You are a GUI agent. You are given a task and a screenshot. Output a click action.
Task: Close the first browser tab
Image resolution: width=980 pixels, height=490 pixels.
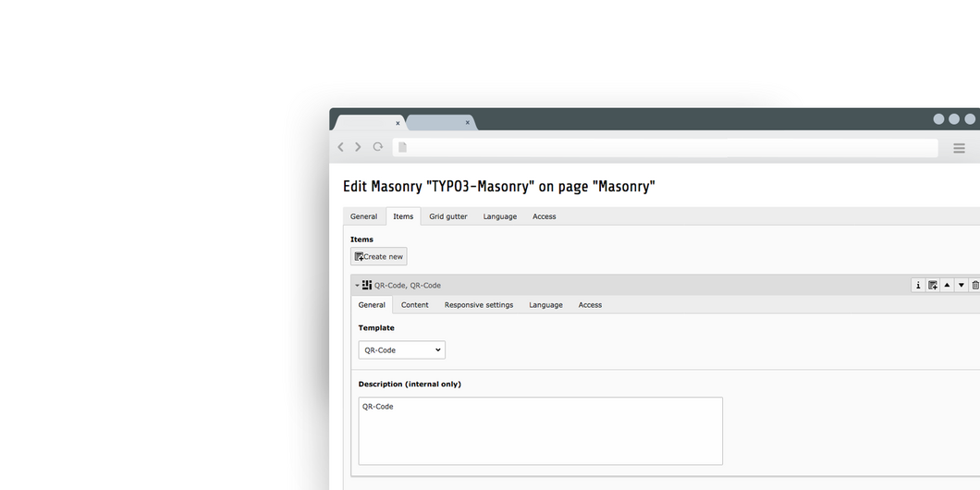(x=398, y=123)
